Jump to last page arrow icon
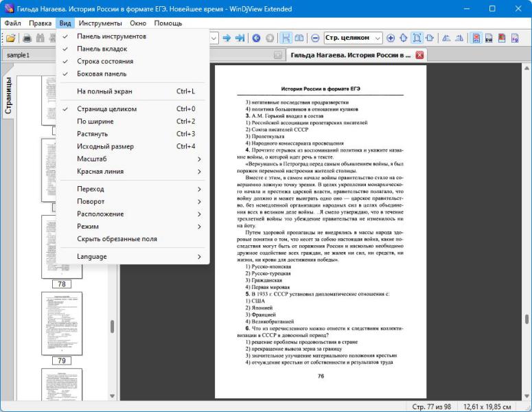Screen dimensions: 532x412 [x=240, y=38]
